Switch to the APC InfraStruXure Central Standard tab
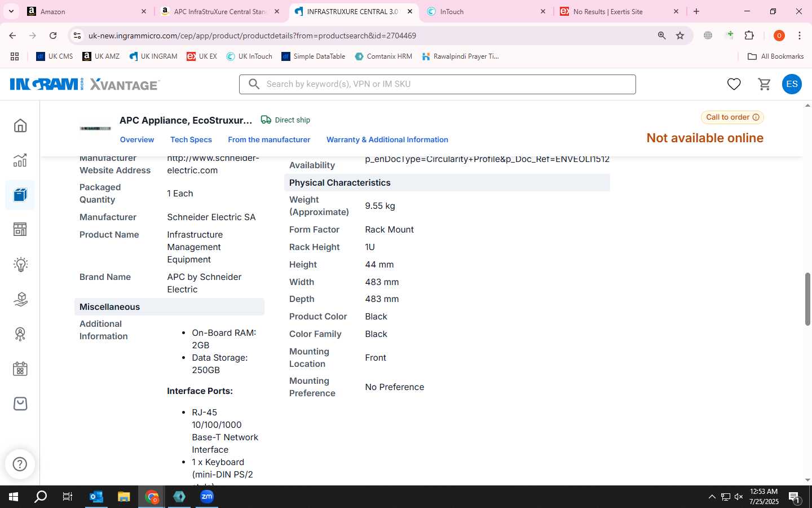Screen dimensions: 812x508 tap(219, 11)
